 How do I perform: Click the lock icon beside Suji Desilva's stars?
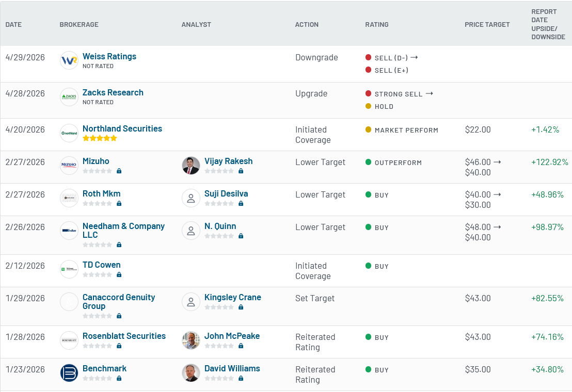241,203
